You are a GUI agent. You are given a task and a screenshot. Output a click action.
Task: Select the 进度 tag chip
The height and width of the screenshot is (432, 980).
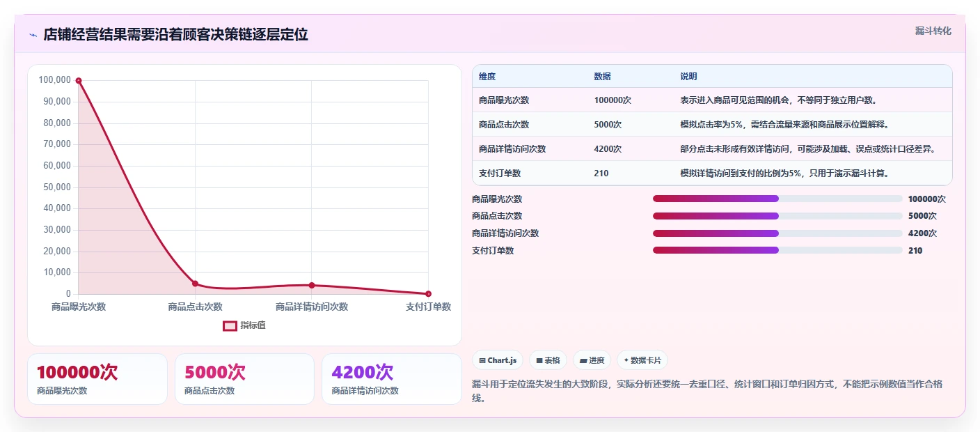(592, 360)
